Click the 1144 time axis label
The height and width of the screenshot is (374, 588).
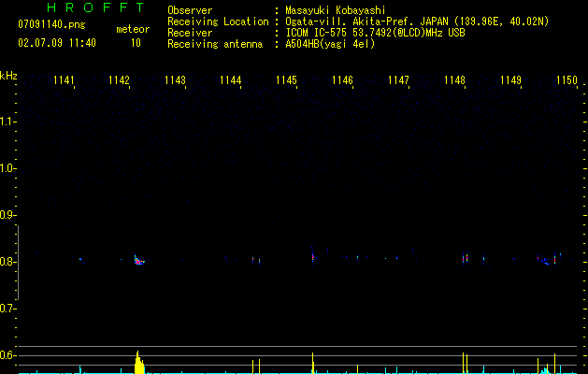231,80
